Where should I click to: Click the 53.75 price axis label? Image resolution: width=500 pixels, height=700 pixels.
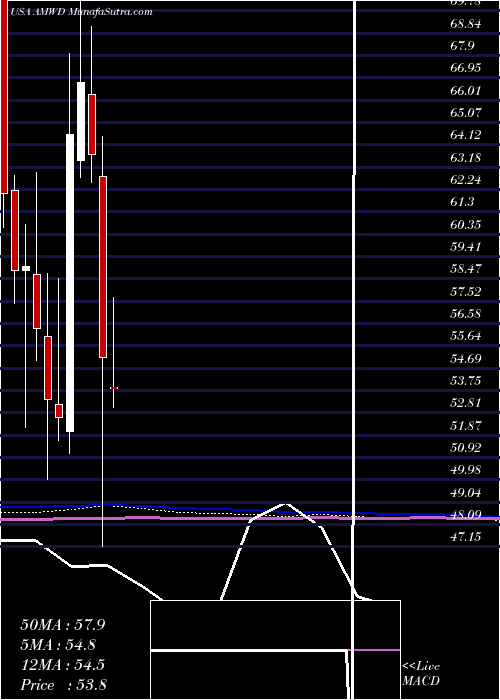tap(466, 381)
